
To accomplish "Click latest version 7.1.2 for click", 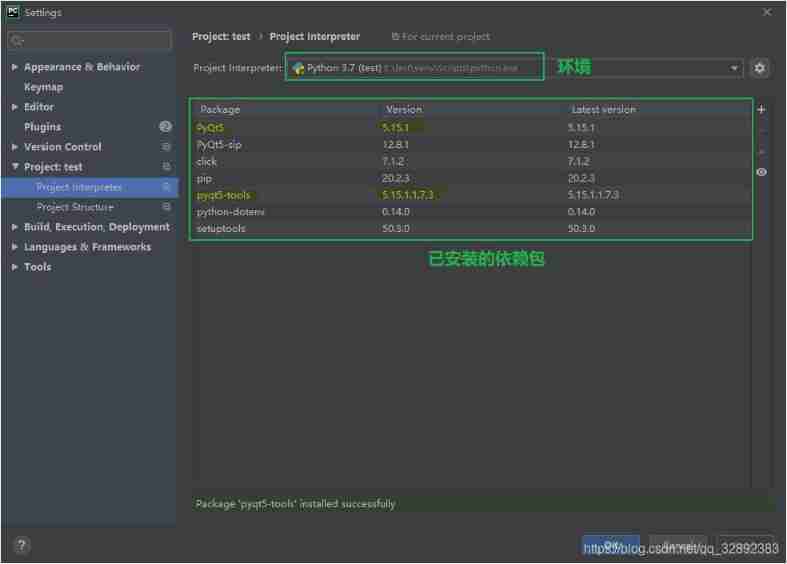I will click(x=578, y=162).
